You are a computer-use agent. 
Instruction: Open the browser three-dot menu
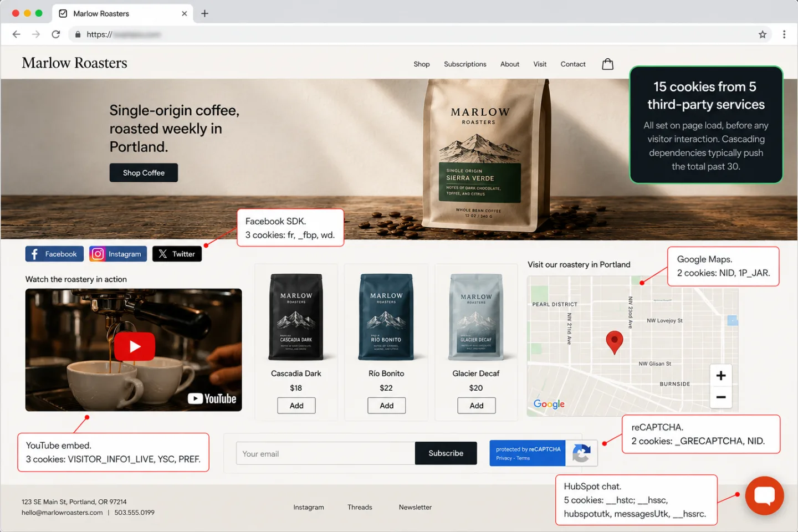pyautogui.click(x=784, y=34)
